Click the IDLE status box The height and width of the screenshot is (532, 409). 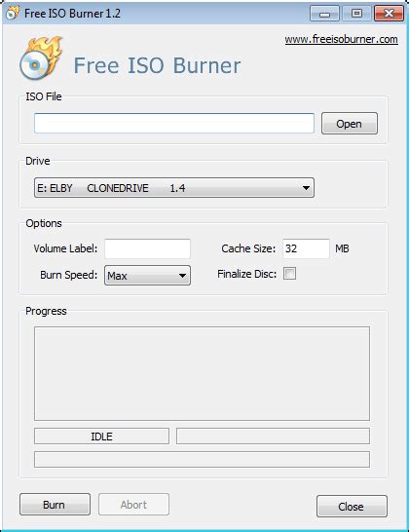tap(101, 436)
